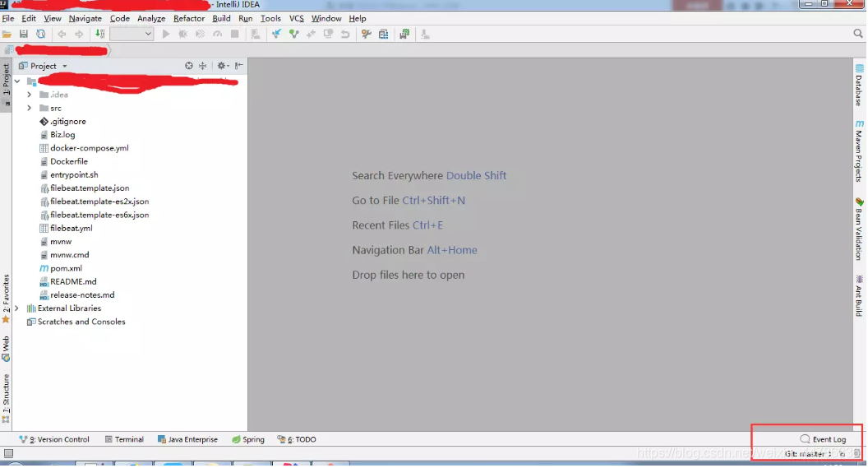Click the Search Everywhere magnifier icon
868x468 pixels.
coord(858,34)
